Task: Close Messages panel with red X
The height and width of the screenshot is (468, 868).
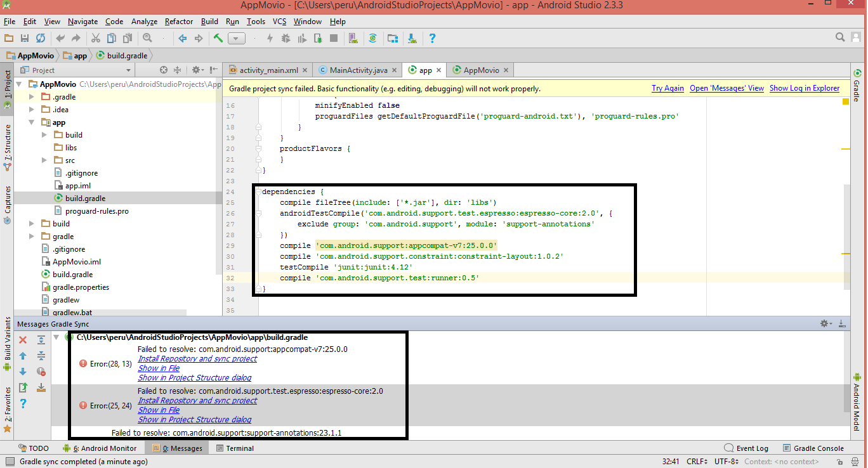Action: point(23,341)
